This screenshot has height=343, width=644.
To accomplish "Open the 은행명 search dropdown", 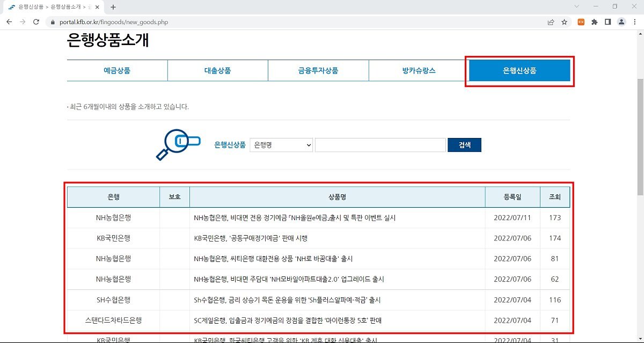I will (x=281, y=145).
